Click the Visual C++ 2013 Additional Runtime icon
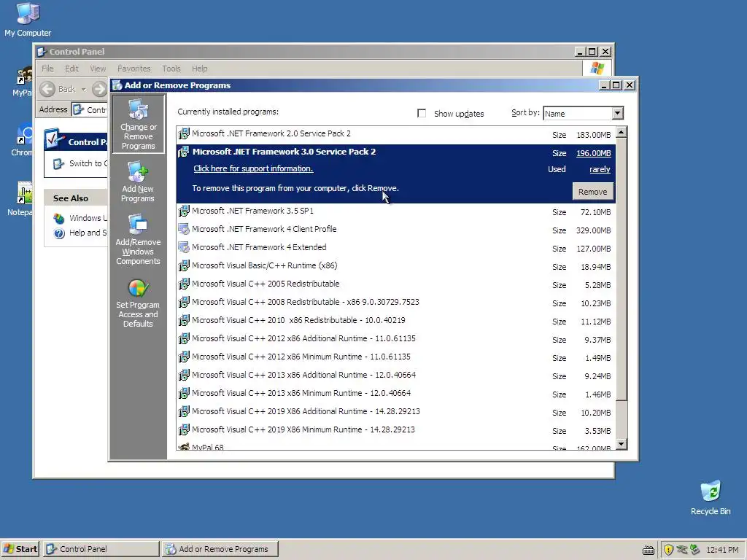 click(183, 375)
